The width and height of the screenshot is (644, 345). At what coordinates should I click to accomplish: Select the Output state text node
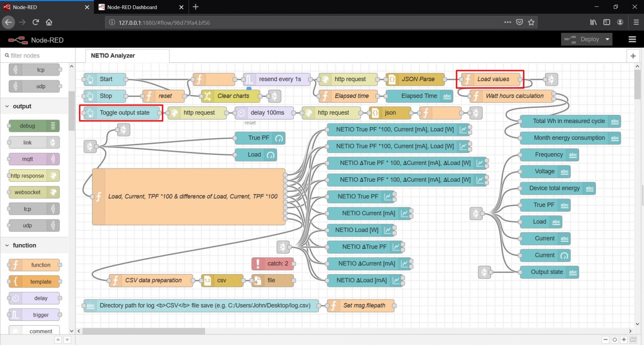pos(549,272)
